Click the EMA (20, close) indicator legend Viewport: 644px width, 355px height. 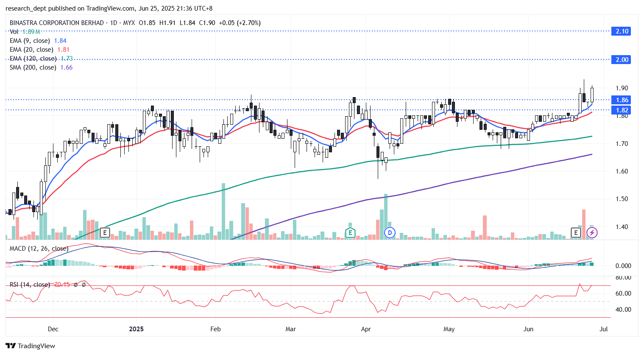pyautogui.click(x=39, y=50)
